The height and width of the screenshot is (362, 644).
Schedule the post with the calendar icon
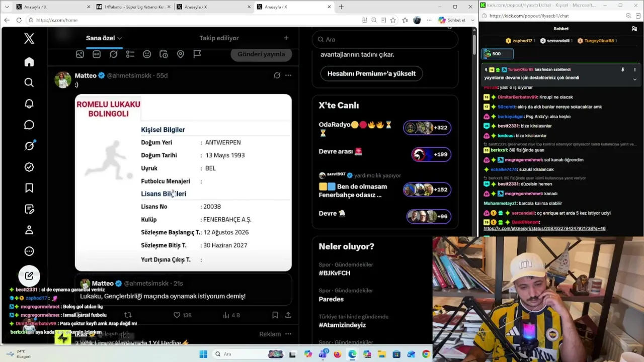coord(164,54)
